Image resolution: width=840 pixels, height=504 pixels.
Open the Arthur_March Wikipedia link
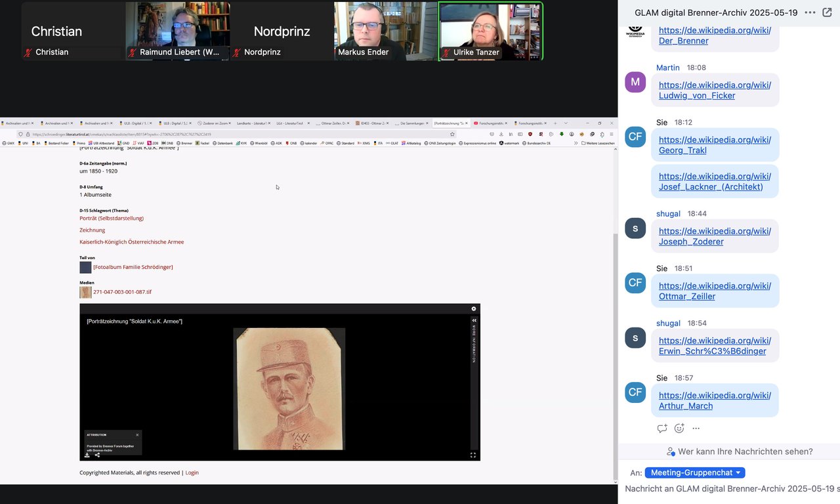click(x=715, y=400)
